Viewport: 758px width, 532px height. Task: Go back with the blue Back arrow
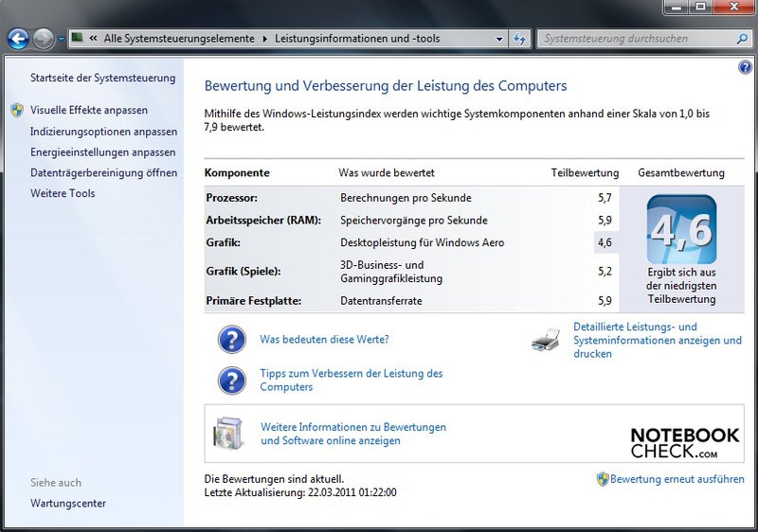[18, 39]
